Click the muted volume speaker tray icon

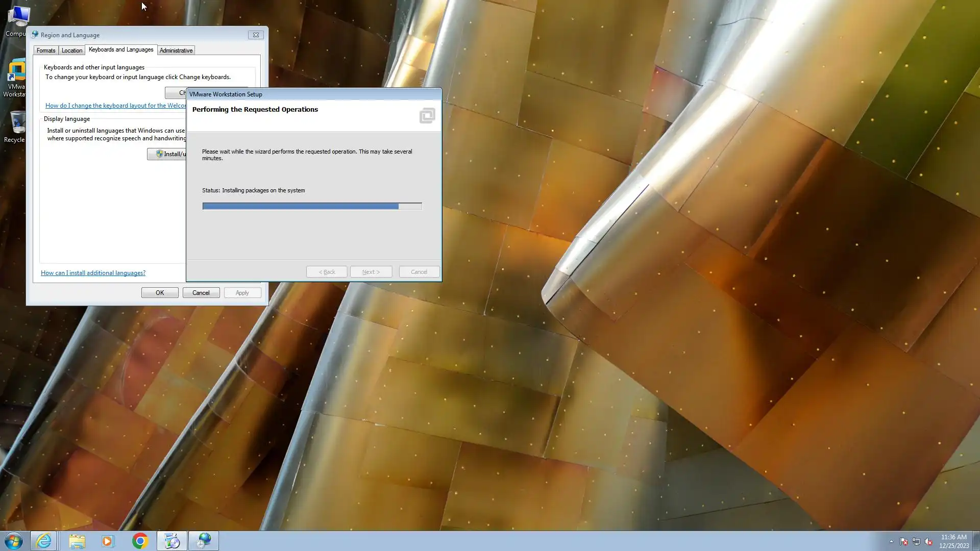tap(928, 542)
